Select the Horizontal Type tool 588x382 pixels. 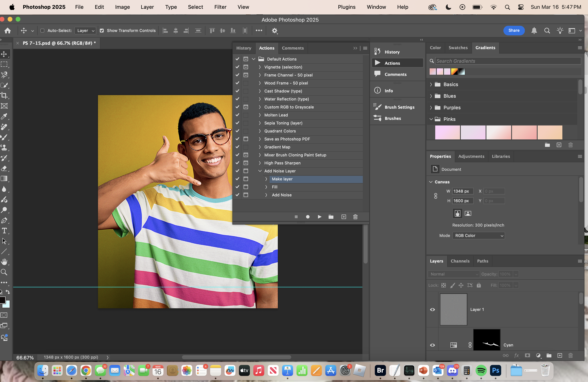4,231
